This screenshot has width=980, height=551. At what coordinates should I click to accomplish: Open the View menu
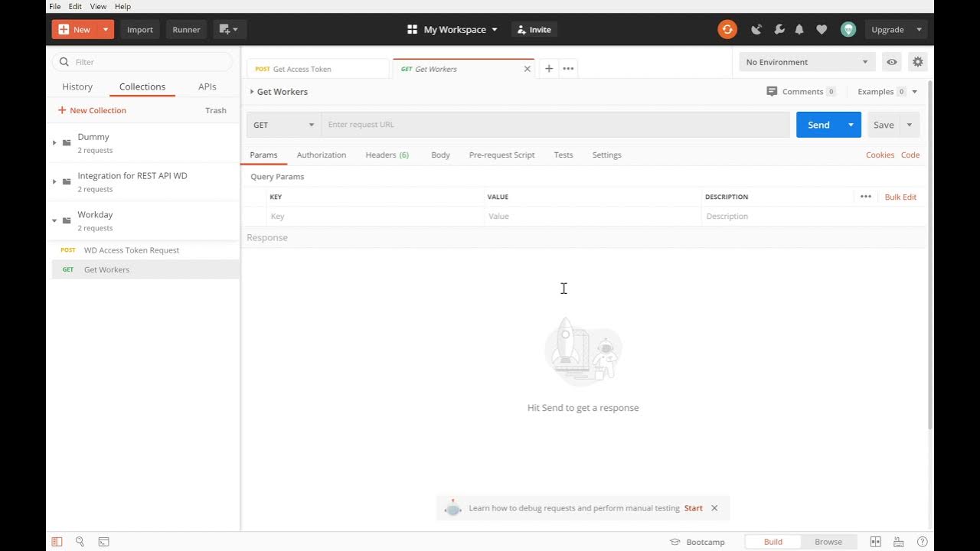[98, 6]
